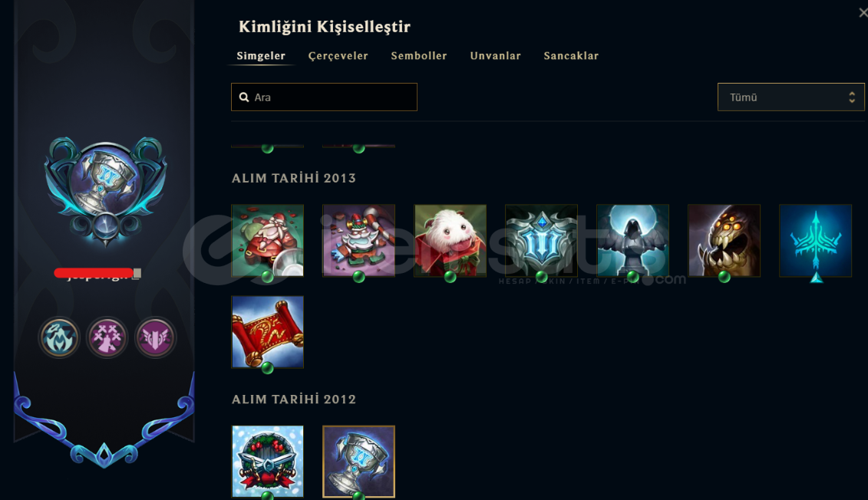This screenshot has height=500, width=868.
Task: Click the Ara search field
Action: coord(324,97)
